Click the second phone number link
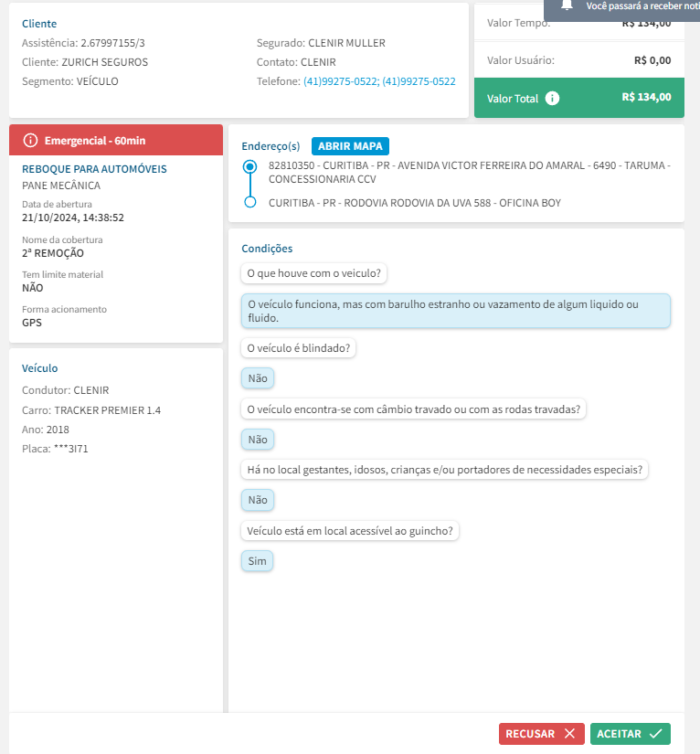Image resolution: width=700 pixels, height=754 pixels. (x=419, y=81)
